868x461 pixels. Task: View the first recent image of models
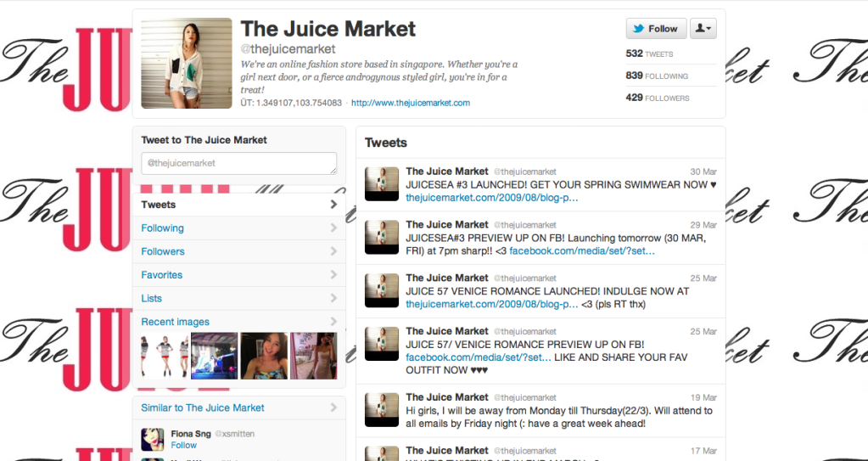pos(165,356)
